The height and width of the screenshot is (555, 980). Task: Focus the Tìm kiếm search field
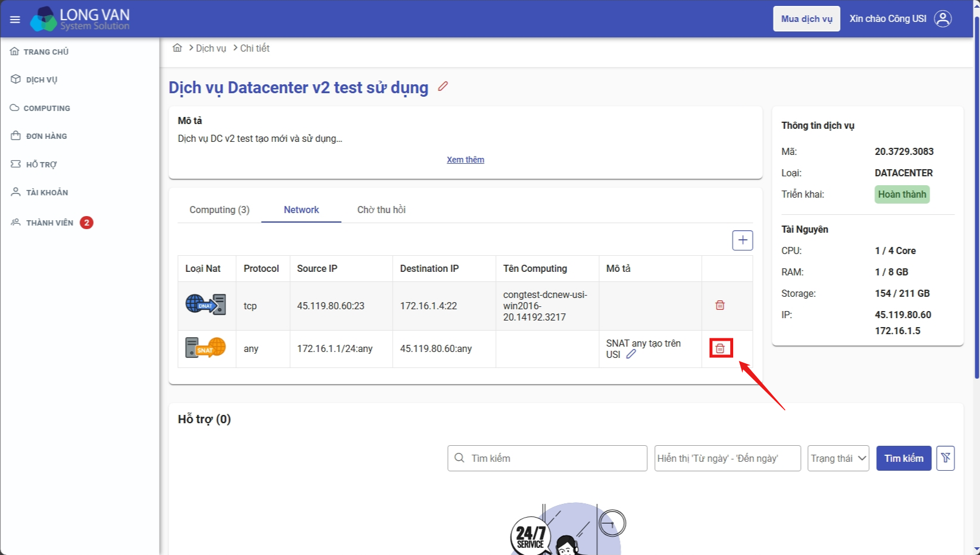click(547, 458)
